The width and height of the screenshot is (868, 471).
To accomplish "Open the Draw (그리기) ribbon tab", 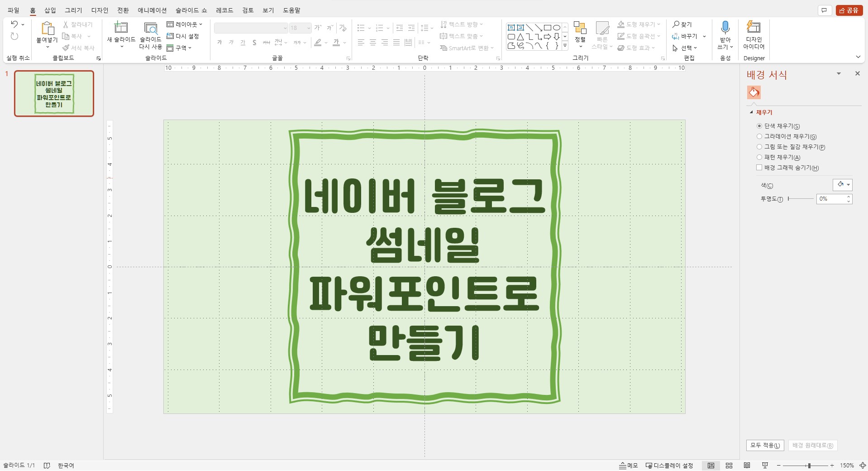I will pos(73,10).
